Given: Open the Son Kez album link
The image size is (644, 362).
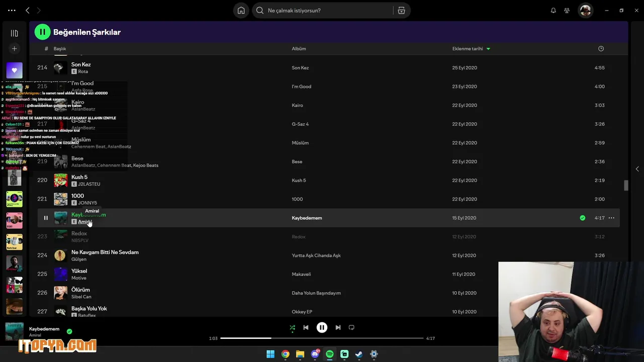Looking at the screenshot, I should (x=300, y=68).
